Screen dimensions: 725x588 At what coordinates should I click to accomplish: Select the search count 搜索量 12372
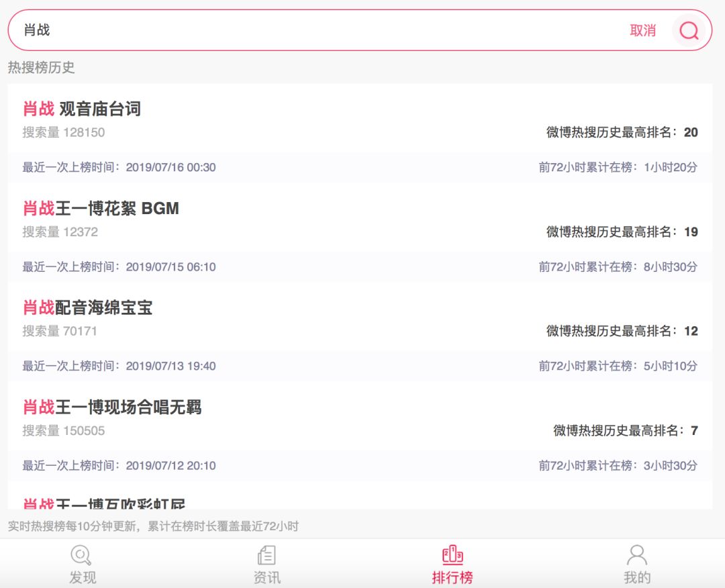[x=60, y=232]
